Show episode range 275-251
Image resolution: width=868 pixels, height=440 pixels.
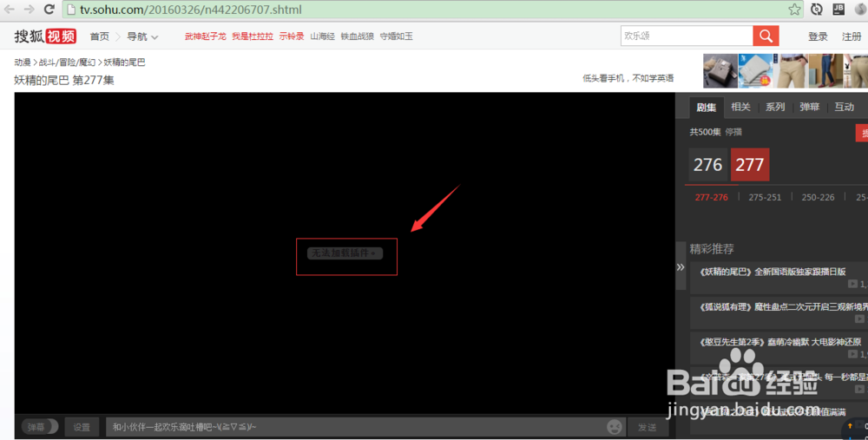click(x=765, y=197)
